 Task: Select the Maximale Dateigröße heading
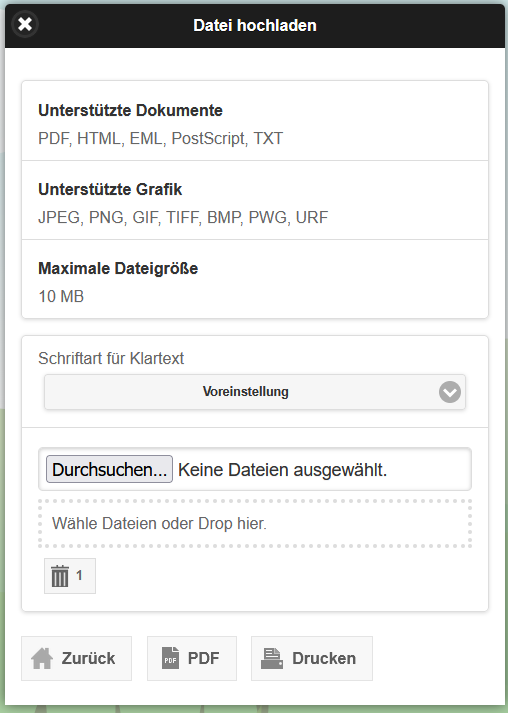tap(118, 268)
